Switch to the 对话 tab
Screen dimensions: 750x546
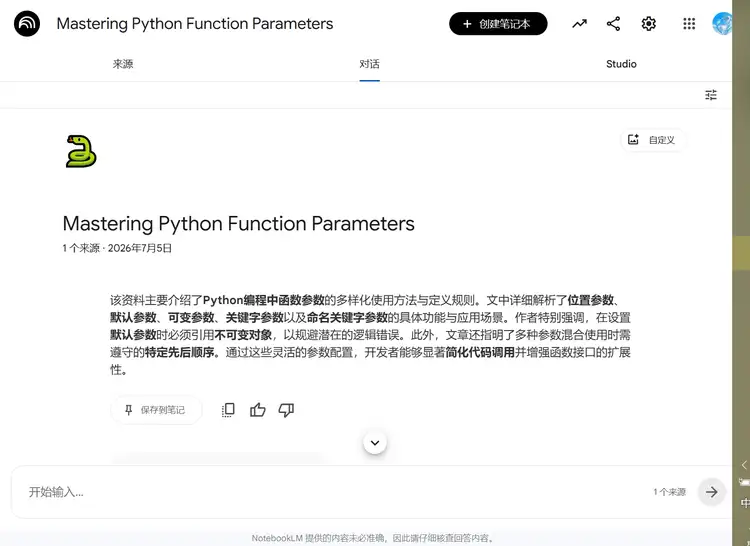[x=369, y=64]
